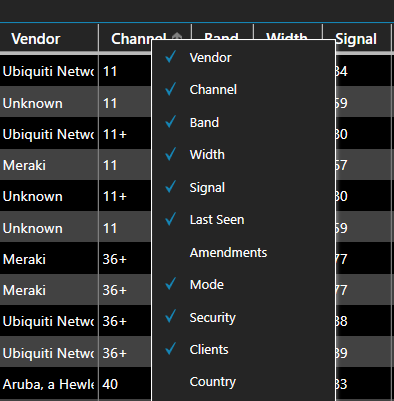The image size is (394, 401).
Task: Click the Channel column sort arrow icon
Action: point(177,36)
